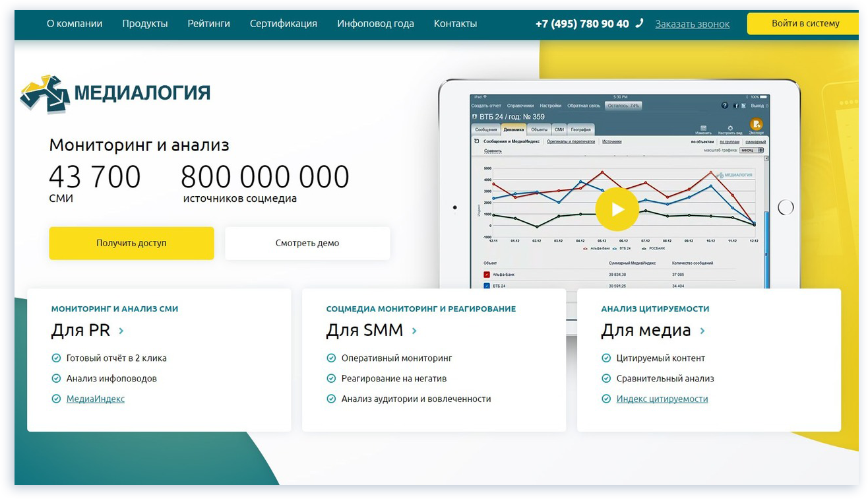Click Настроить вид gear icon in tablet
Image resolution: width=868 pixels, height=499 pixels.
(730, 128)
